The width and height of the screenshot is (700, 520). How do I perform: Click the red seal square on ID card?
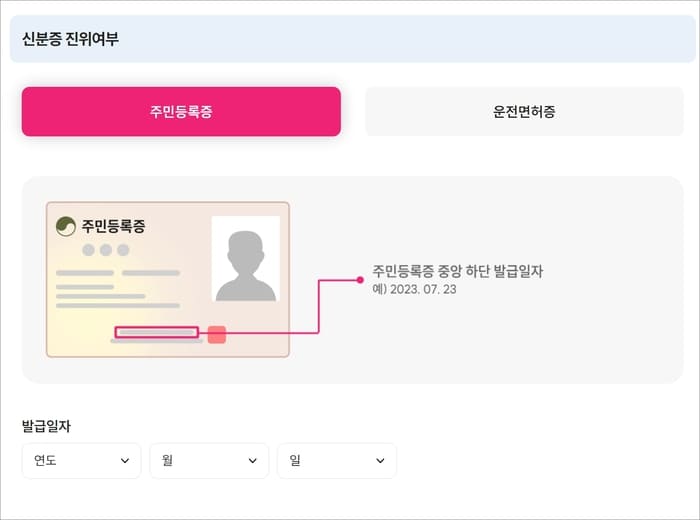(x=217, y=335)
